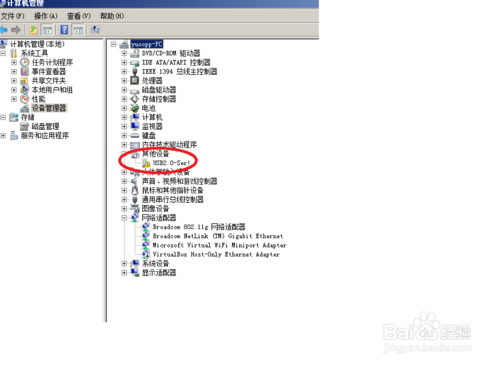The height and width of the screenshot is (365, 500).
Task: Expand the 事件查看器 node
Action: click(x=14, y=71)
